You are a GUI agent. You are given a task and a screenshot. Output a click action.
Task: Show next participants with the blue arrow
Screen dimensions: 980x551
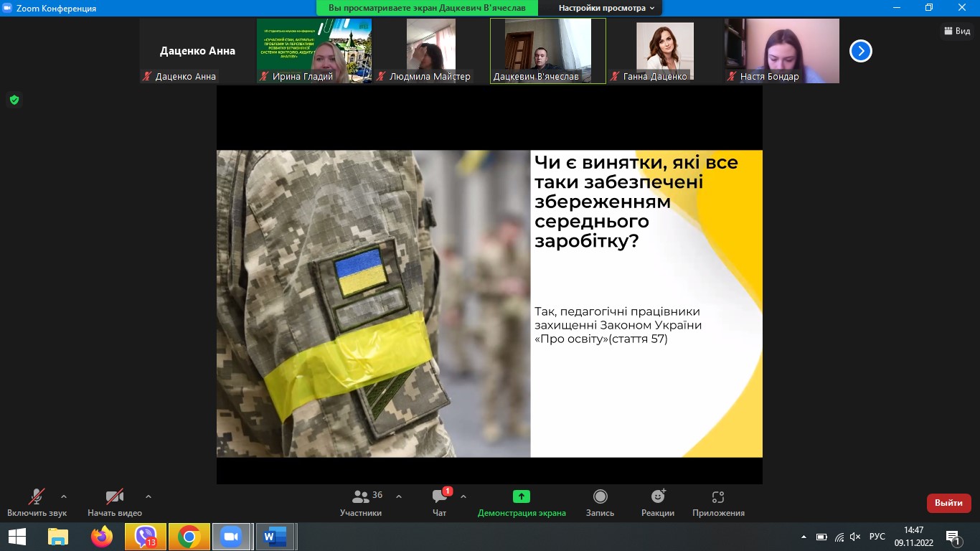coord(860,51)
